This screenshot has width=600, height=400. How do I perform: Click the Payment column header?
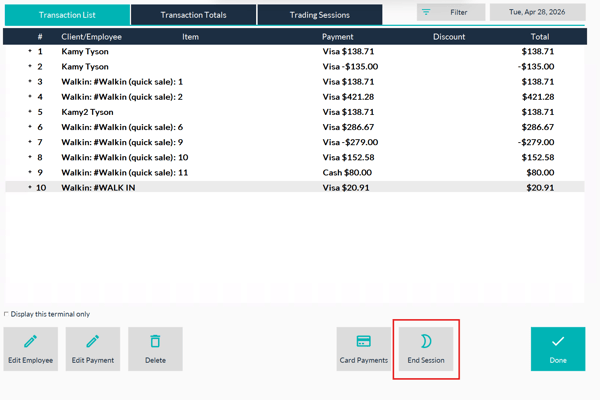click(x=338, y=37)
